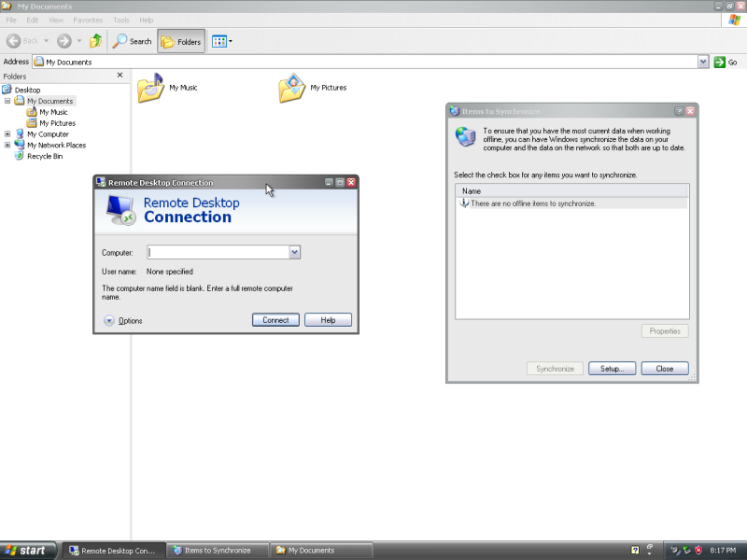Toggle the Folders explorer bar button
747x560 pixels.
[x=181, y=41]
